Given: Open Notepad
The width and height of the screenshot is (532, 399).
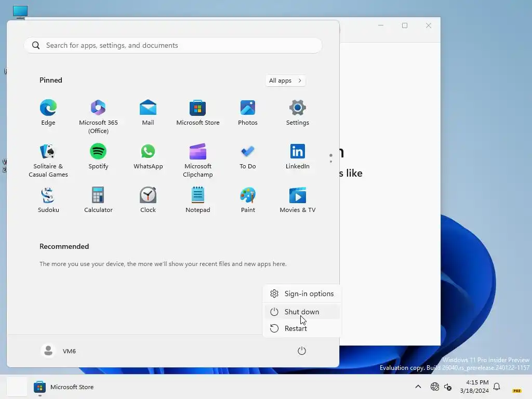Looking at the screenshot, I should (x=198, y=200).
